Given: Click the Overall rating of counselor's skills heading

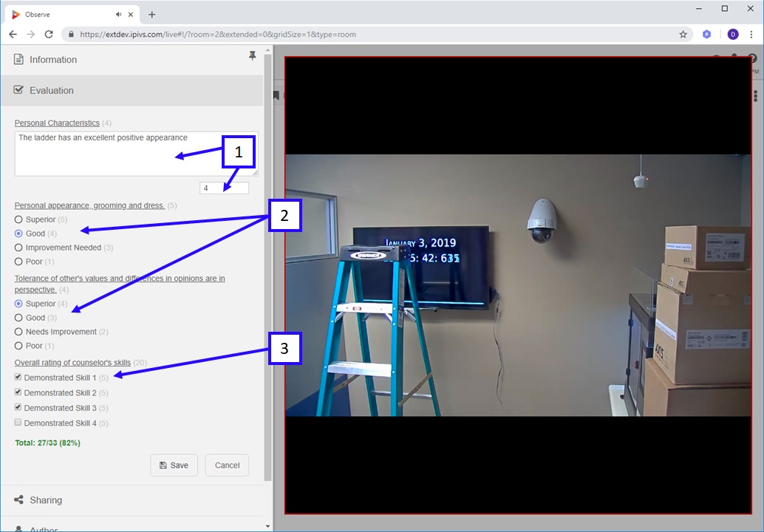Looking at the screenshot, I should [x=72, y=363].
